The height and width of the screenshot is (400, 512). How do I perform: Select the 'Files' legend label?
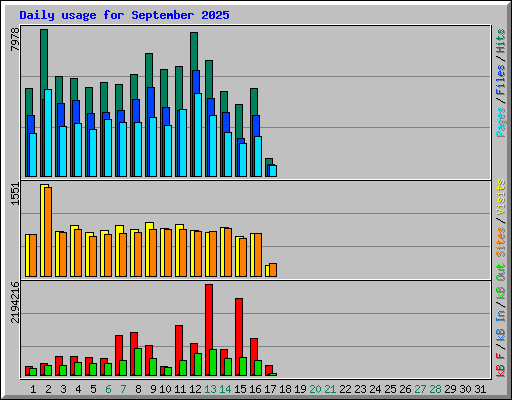[501, 79]
